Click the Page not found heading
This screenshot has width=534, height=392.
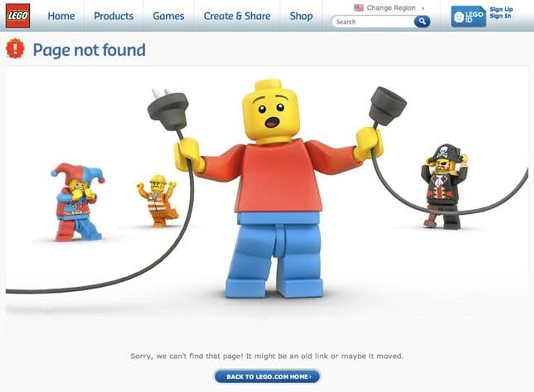coord(89,50)
